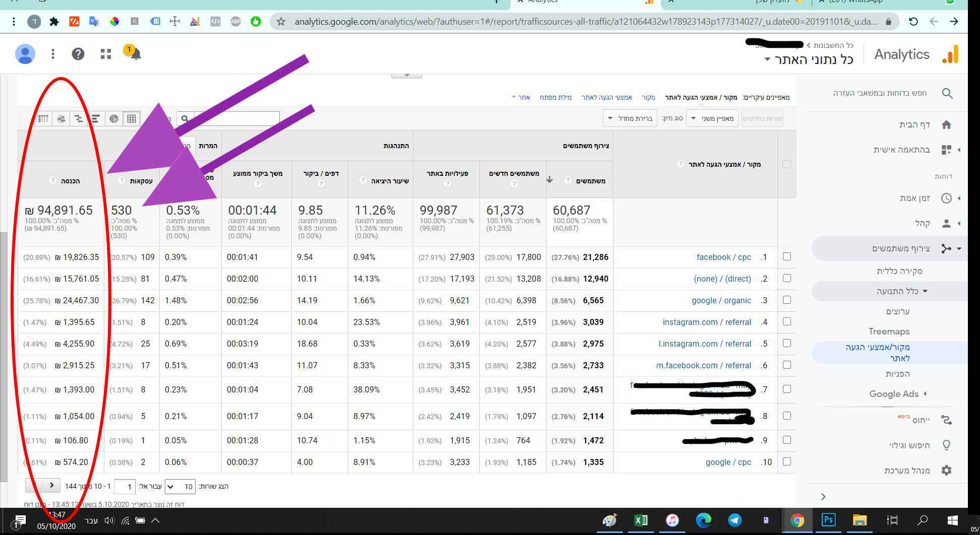Image resolution: width=980 pixels, height=535 pixels.
Task: Click the Audience person icon
Action: click(947, 223)
